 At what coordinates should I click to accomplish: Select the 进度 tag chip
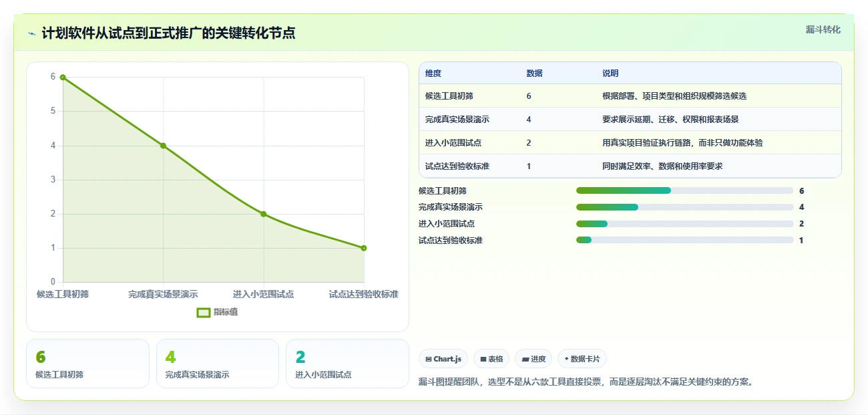coord(533,359)
